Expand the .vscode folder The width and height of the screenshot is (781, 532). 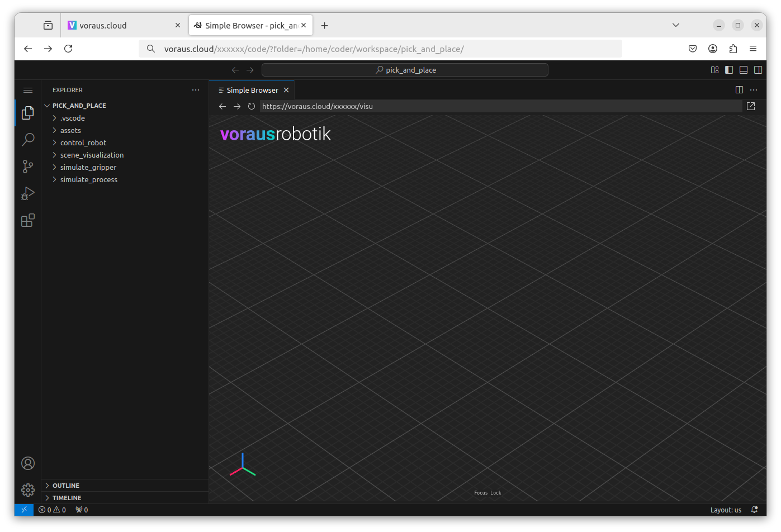[x=125, y=118]
